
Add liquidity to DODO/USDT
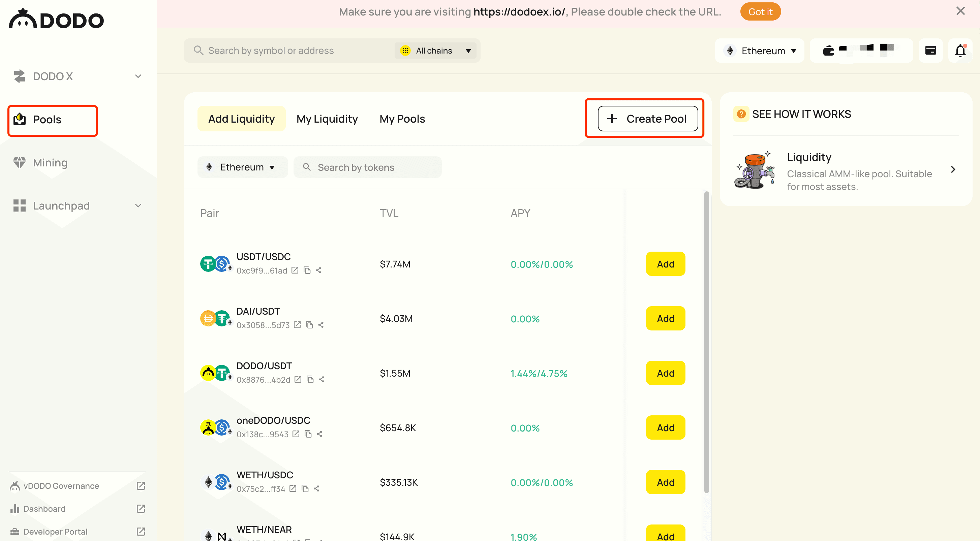(665, 373)
